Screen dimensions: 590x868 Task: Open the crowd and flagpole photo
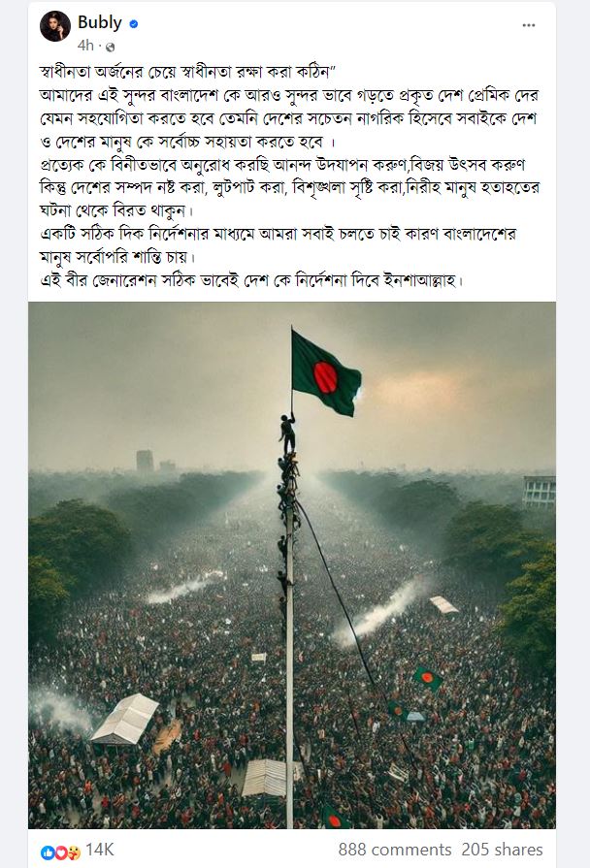[x=292, y=565]
